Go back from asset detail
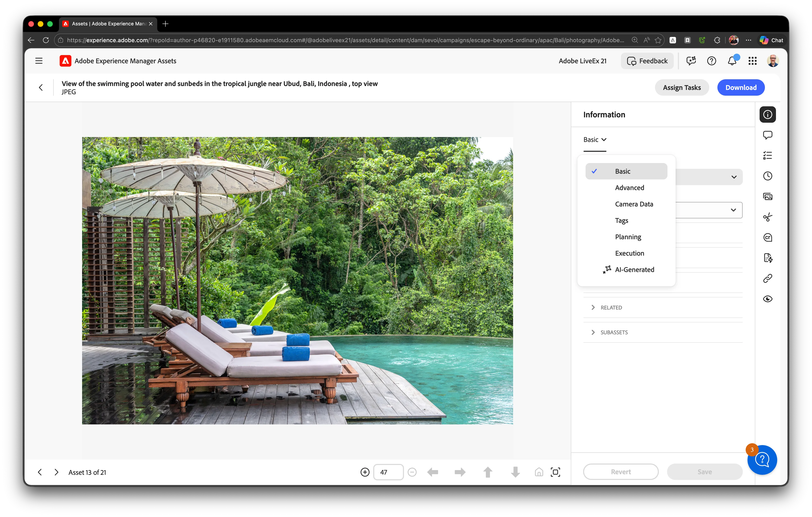 41,88
